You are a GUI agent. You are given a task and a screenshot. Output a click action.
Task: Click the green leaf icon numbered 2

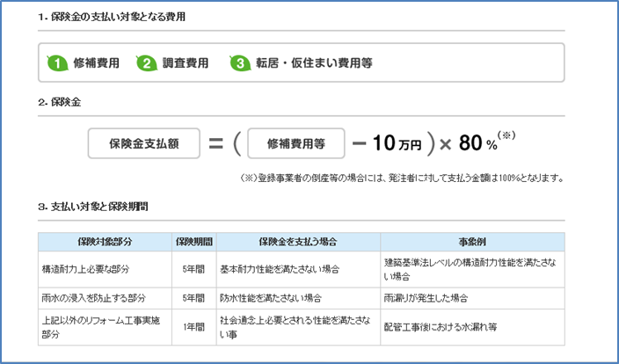[x=146, y=63]
